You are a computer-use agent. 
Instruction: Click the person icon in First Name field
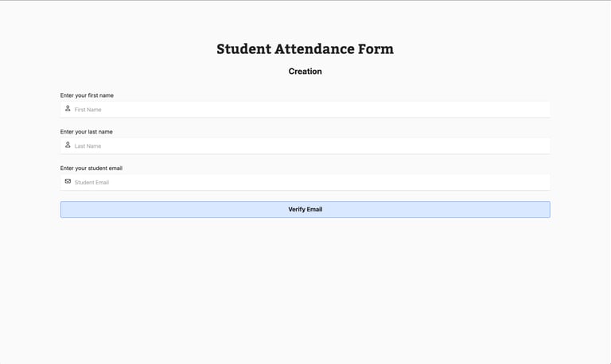[68, 109]
